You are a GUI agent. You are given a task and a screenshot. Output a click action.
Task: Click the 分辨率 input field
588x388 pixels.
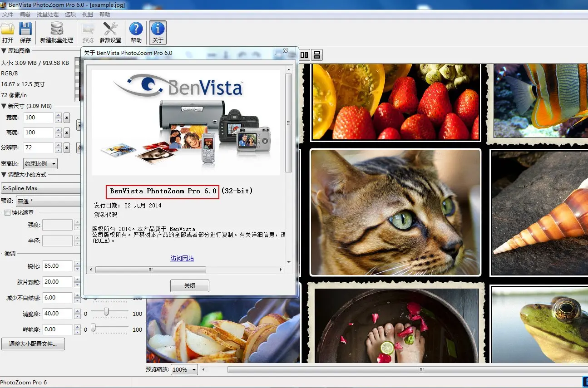39,147
